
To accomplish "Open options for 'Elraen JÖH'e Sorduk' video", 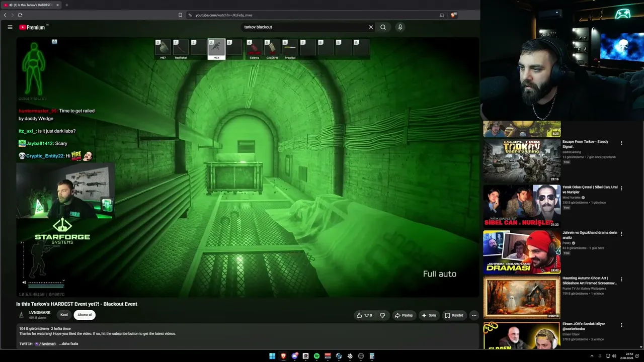I will click(x=621, y=325).
